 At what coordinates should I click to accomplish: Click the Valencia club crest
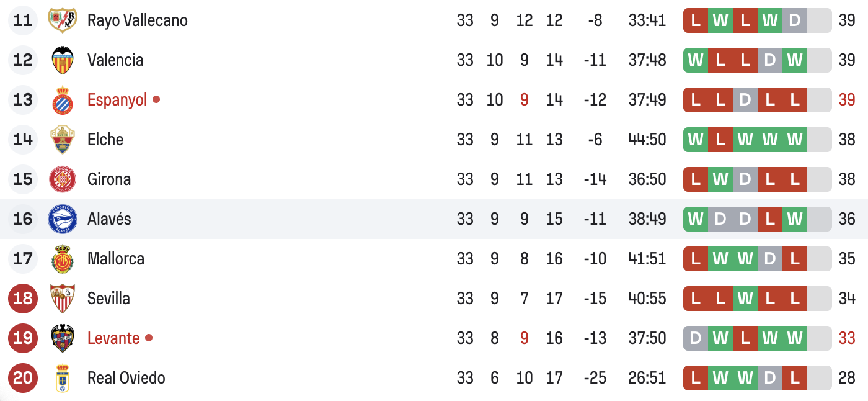tap(63, 60)
